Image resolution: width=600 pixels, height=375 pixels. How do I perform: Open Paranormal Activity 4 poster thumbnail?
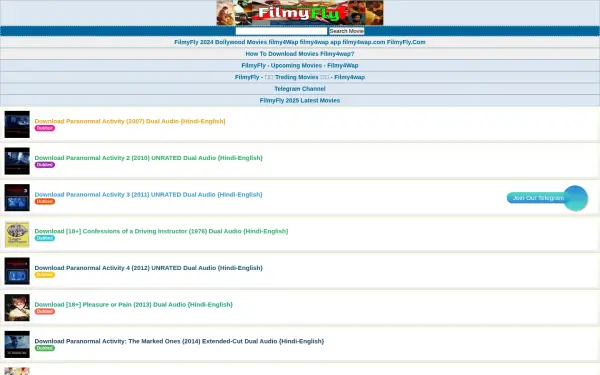(17, 271)
